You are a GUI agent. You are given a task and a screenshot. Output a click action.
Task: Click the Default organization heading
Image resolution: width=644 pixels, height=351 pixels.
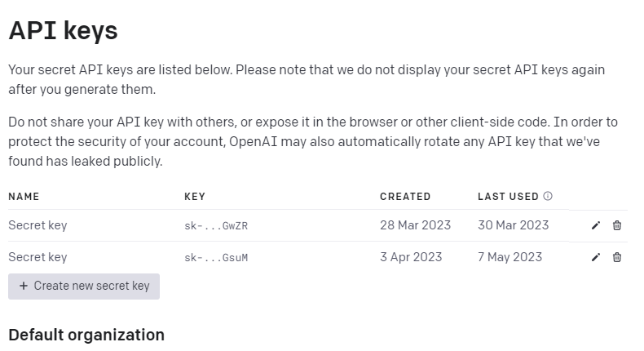tap(86, 335)
